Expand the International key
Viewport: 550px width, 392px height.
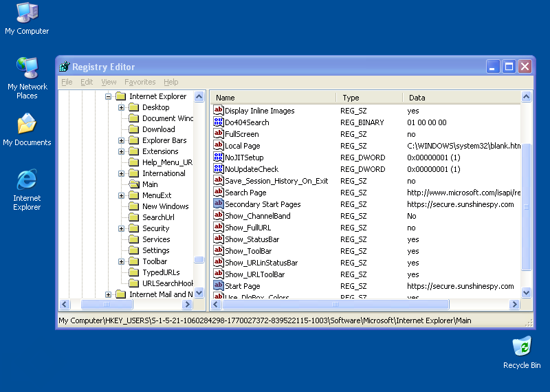[122, 173]
